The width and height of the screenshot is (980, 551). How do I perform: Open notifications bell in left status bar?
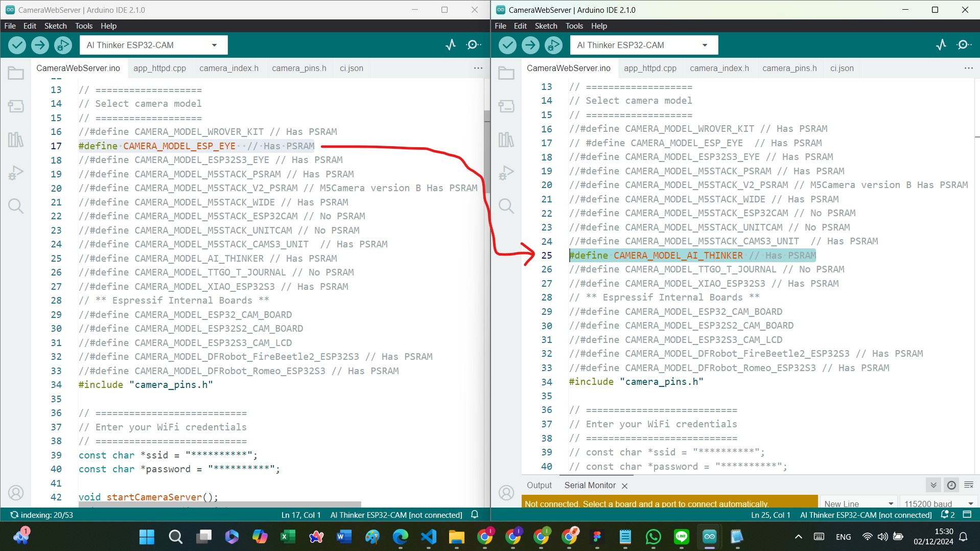(475, 515)
